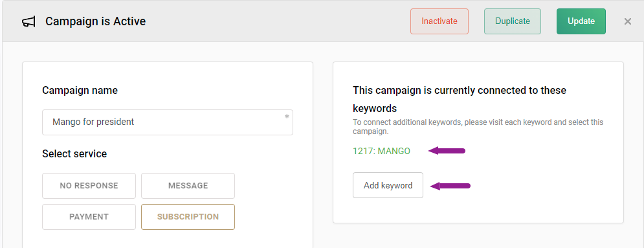
Task: Click the purple arrow beside Add keyword
Action: (x=450, y=186)
